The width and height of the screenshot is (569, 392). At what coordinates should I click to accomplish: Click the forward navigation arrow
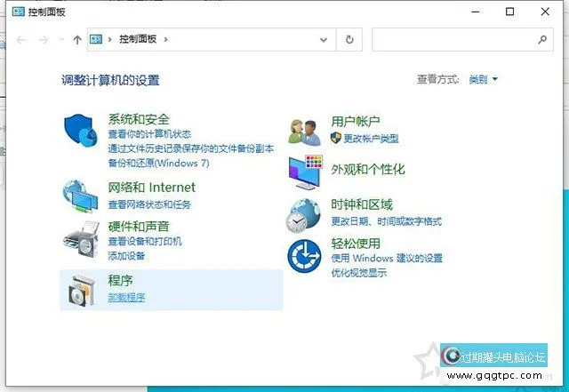click(44, 40)
